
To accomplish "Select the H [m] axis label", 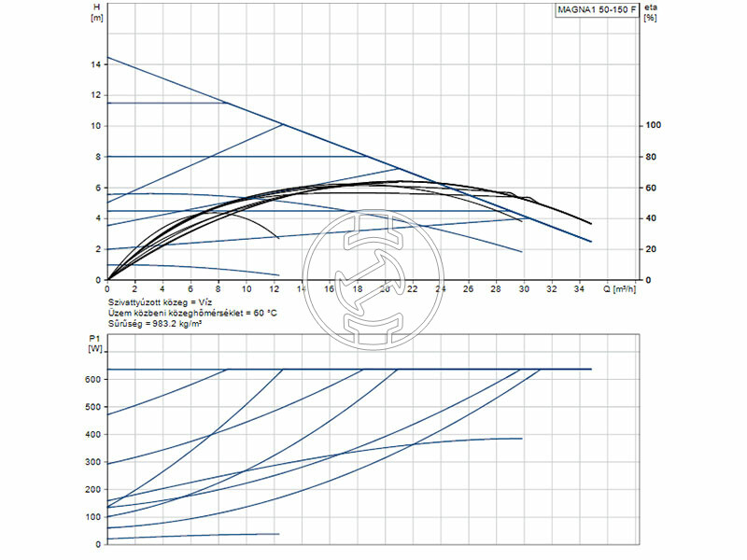I will pos(96,14).
